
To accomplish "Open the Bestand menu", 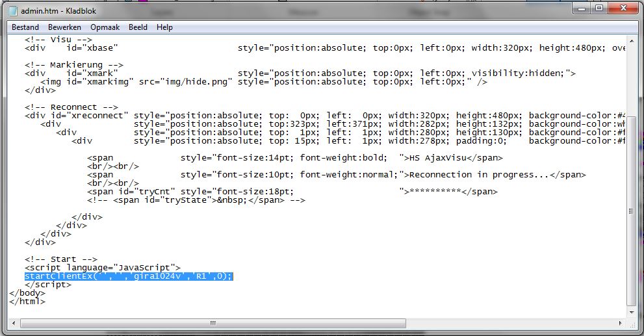I will pyautogui.click(x=25, y=27).
